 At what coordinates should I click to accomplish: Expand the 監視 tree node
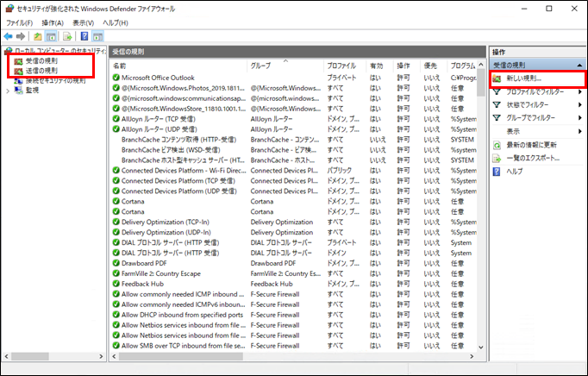click(8, 90)
